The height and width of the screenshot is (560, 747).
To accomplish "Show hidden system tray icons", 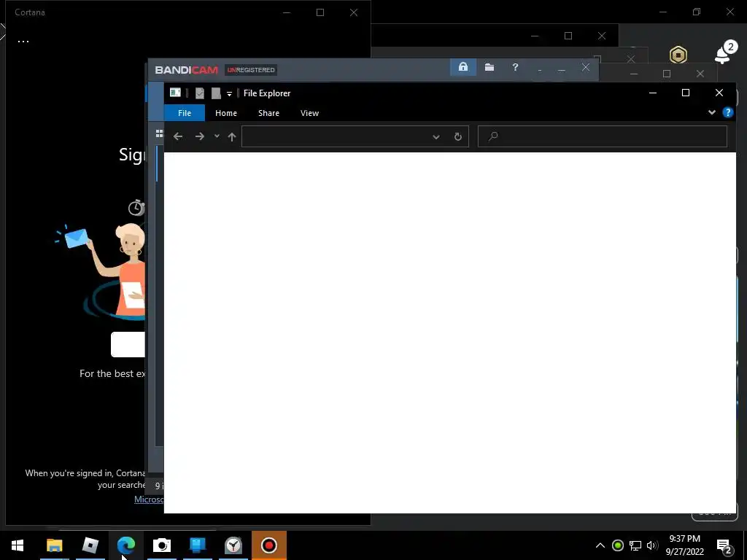I will [x=600, y=545].
